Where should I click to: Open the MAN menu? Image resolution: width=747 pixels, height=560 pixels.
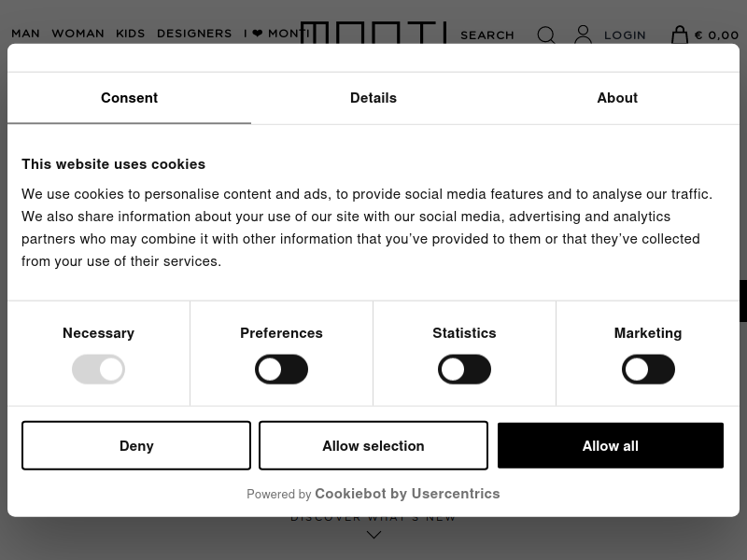click(x=26, y=34)
